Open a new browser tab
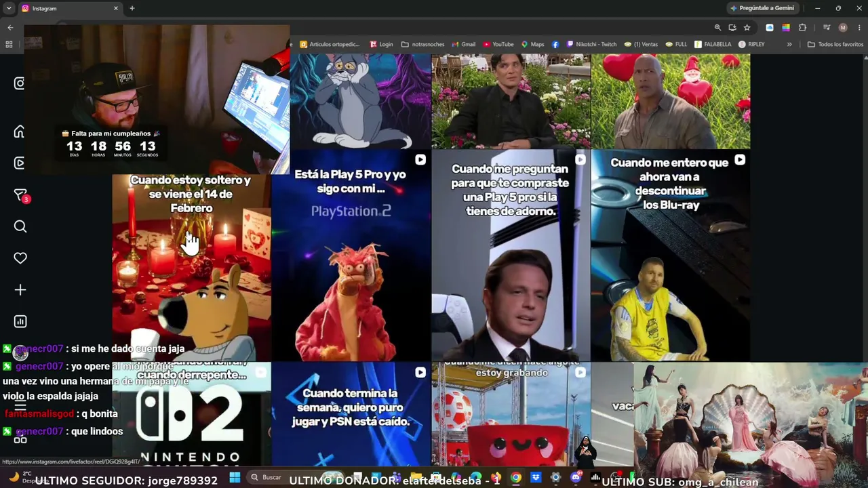Viewport: 868px width, 488px height. pos(132,9)
